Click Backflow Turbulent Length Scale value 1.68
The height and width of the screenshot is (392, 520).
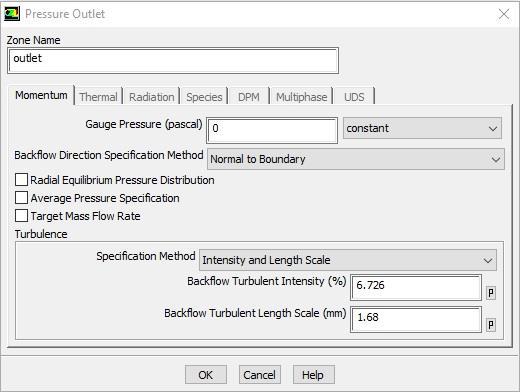click(416, 319)
